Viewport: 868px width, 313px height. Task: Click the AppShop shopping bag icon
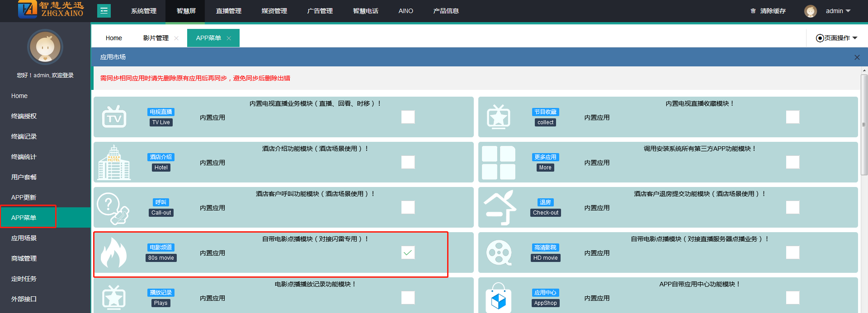pos(498,298)
